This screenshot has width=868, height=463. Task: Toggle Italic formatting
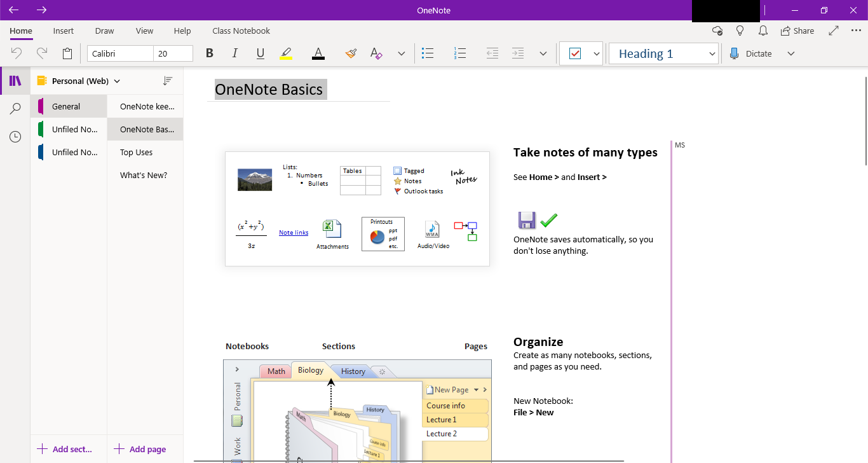point(235,53)
